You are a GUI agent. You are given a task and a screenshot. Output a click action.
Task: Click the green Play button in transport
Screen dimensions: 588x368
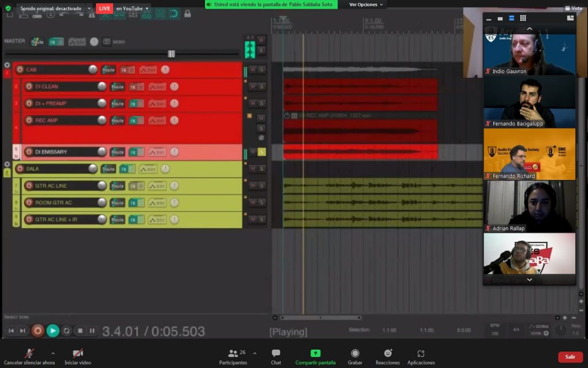click(x=52, y=331)
